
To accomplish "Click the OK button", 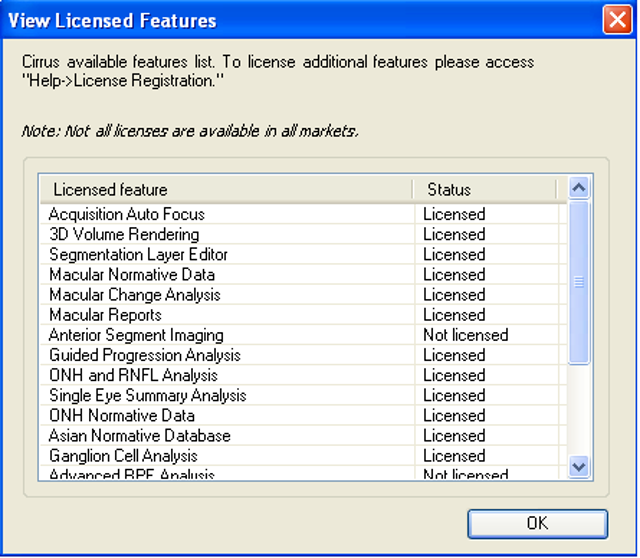I will pos(537,523).
